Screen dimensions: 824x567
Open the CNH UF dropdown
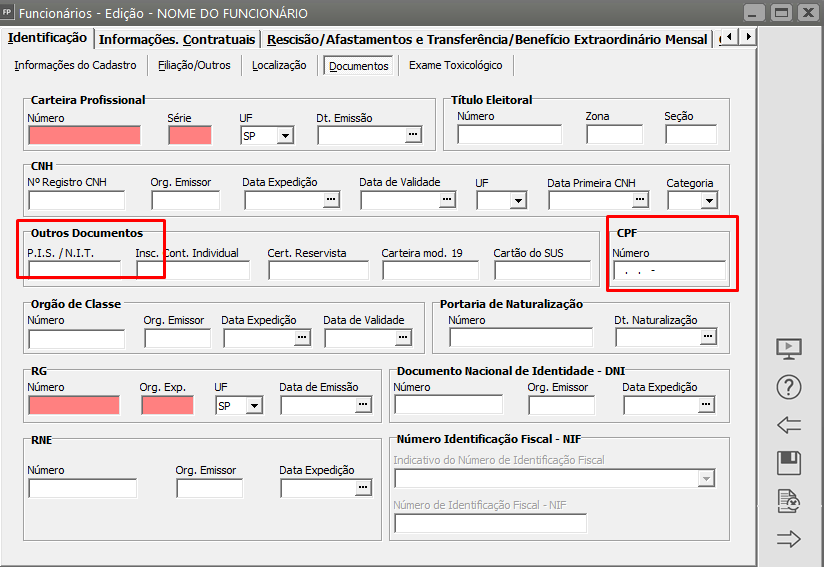(x=517, y=201)
